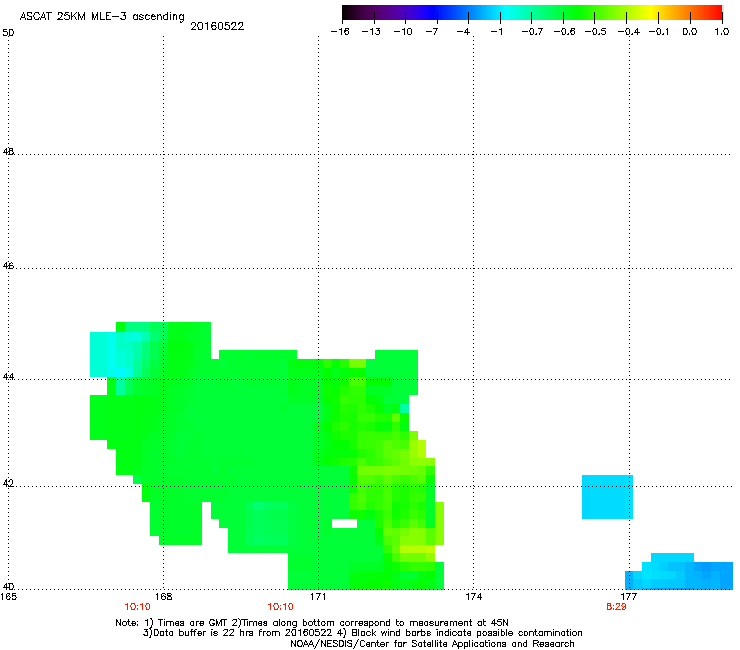Click red time 10:10 near longitude 171
The height and width of the screenshot is (650, 740).
pos(280,607)
